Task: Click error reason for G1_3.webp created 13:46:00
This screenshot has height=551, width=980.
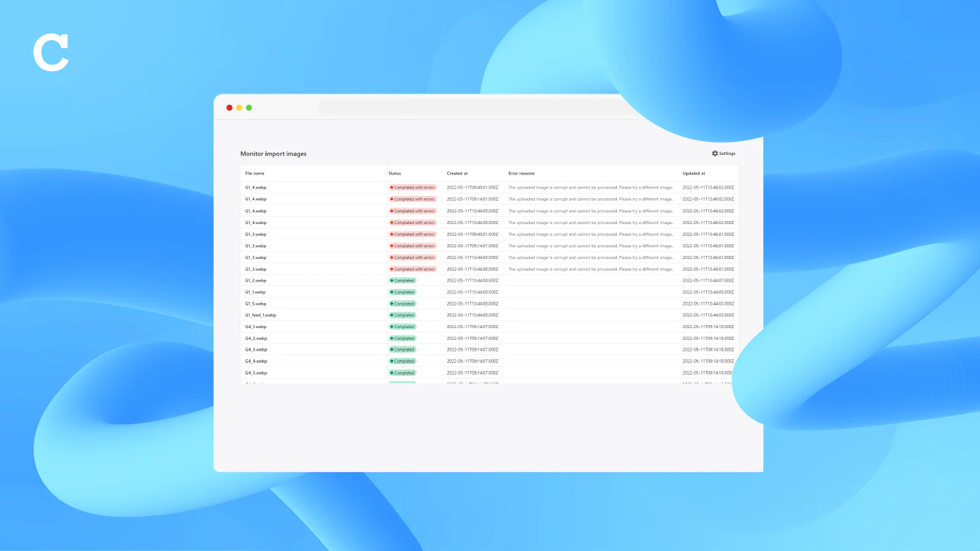Action: pyautogui.click(x=590, y=269)
